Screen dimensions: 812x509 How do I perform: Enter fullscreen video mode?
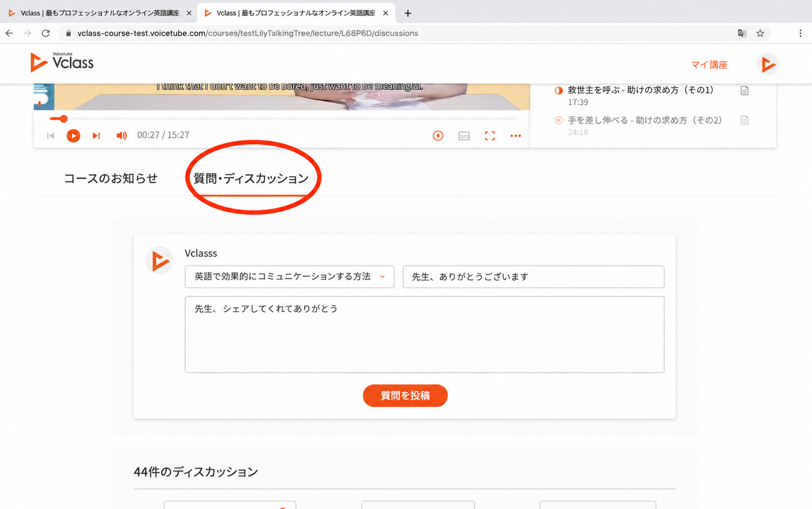tap(490, 136)
